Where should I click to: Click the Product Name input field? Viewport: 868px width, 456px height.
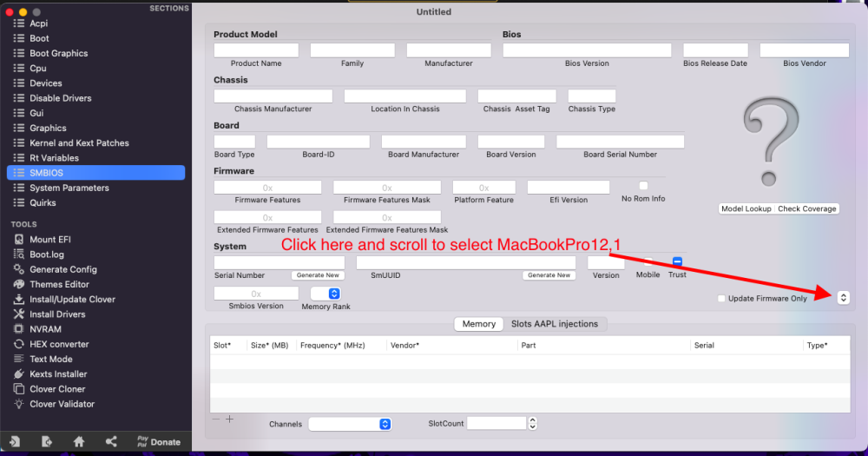point(256,50)
